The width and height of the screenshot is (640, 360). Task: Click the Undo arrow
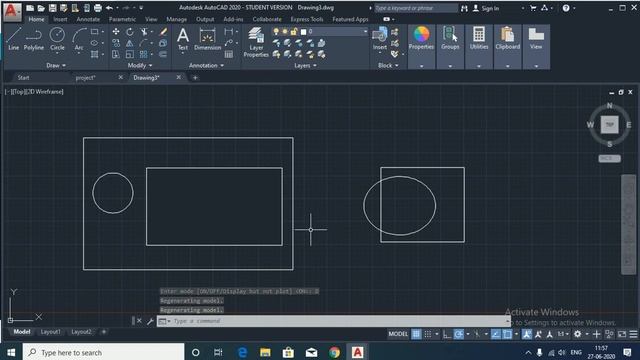[x=109, y=8]
